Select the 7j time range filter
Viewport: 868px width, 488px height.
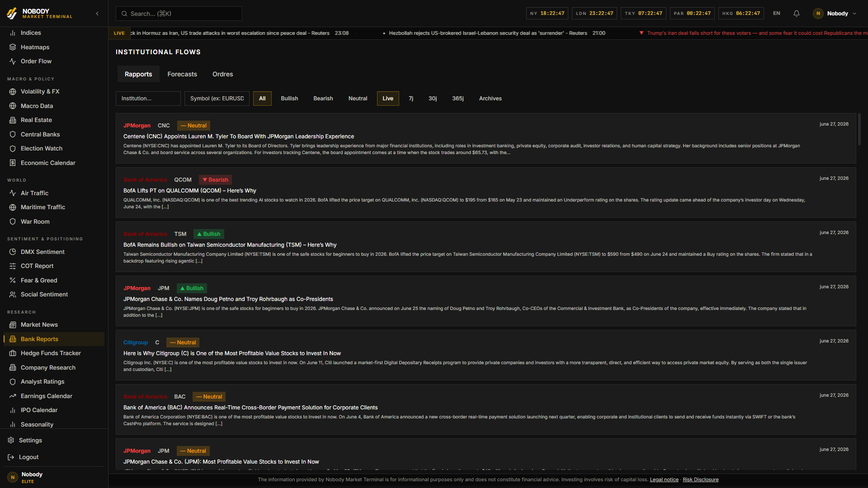coord(411,99)
